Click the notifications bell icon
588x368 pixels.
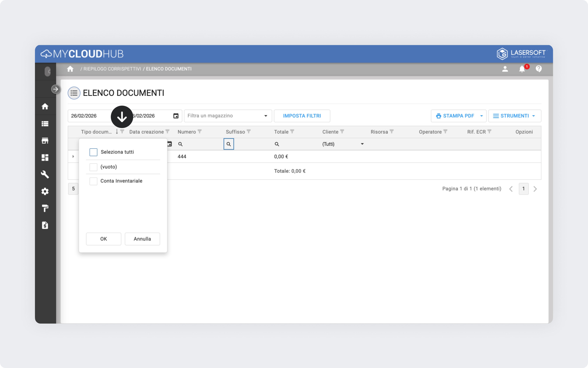tap(522, 69)
